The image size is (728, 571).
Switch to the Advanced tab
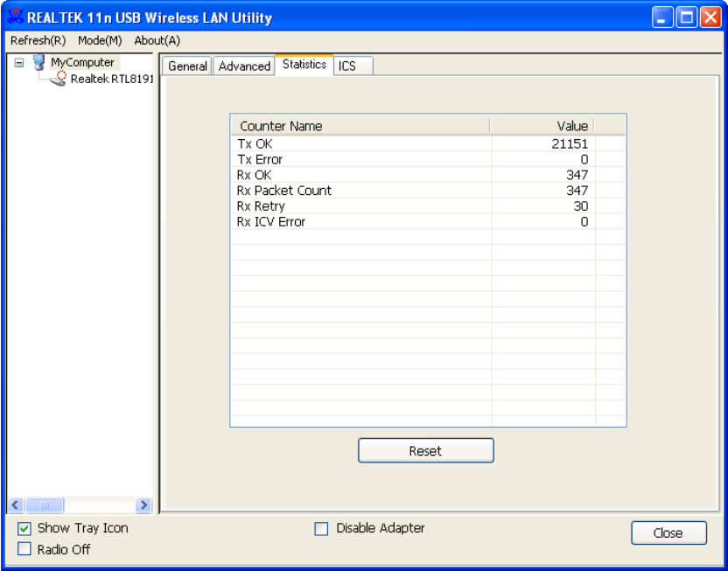pyautogui.click(x=244, y=66)
